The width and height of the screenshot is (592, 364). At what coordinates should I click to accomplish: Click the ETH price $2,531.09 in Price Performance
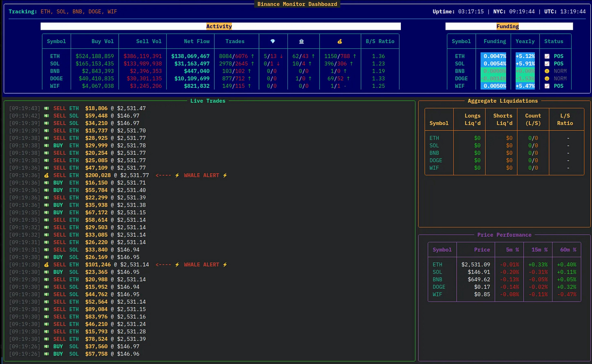(x=475, y=264)
